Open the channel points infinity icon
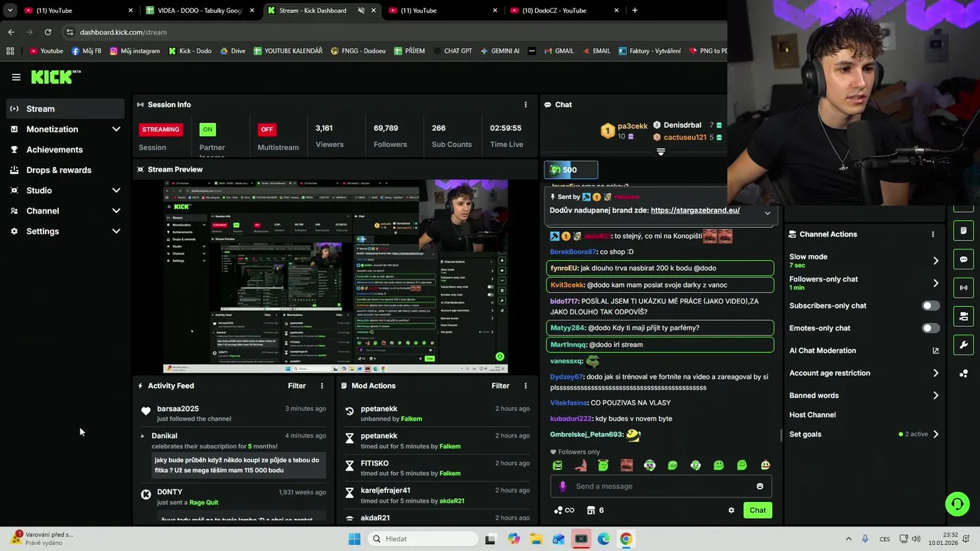Image resolution: width=980 pixels, height=551 pixels. [x=564, y=510]
